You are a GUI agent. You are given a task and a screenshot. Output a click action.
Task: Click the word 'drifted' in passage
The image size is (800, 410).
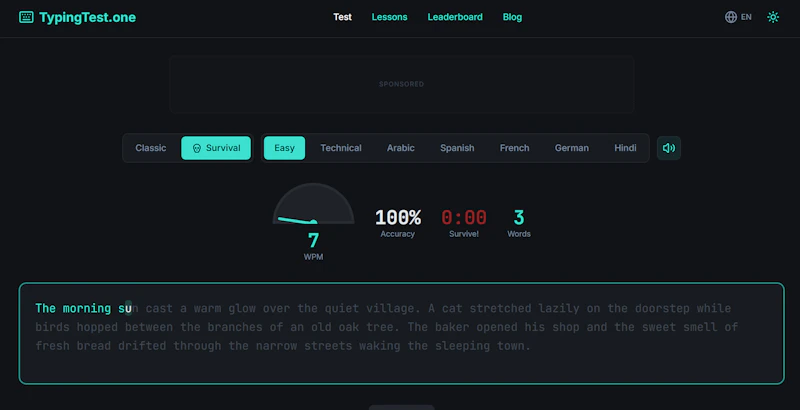(x=142, y=346)
